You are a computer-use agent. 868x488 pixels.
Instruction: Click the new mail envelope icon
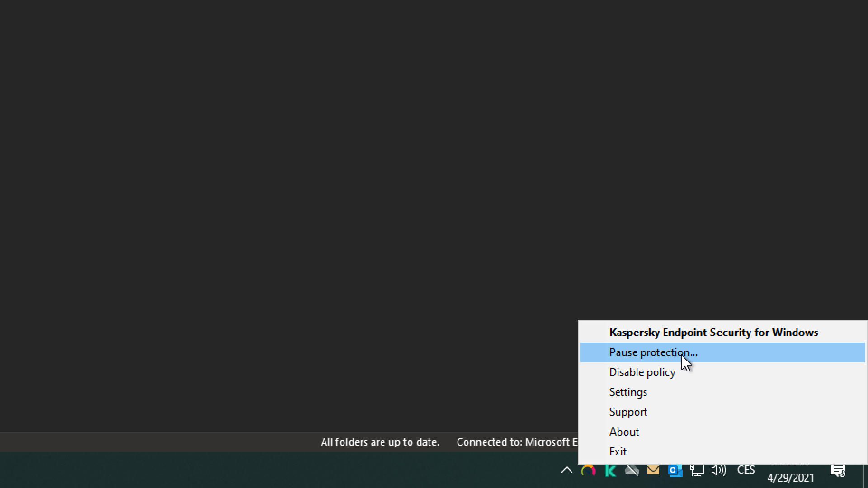653,470
